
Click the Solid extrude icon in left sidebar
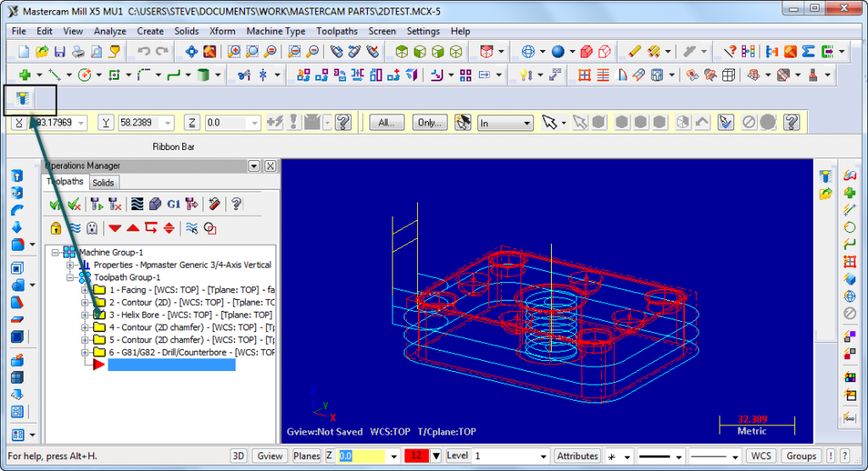(17, 176)
